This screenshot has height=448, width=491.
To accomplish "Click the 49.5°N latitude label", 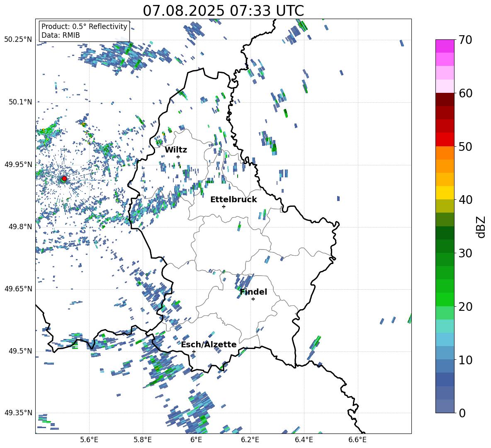I will click(x=20, y=351).
